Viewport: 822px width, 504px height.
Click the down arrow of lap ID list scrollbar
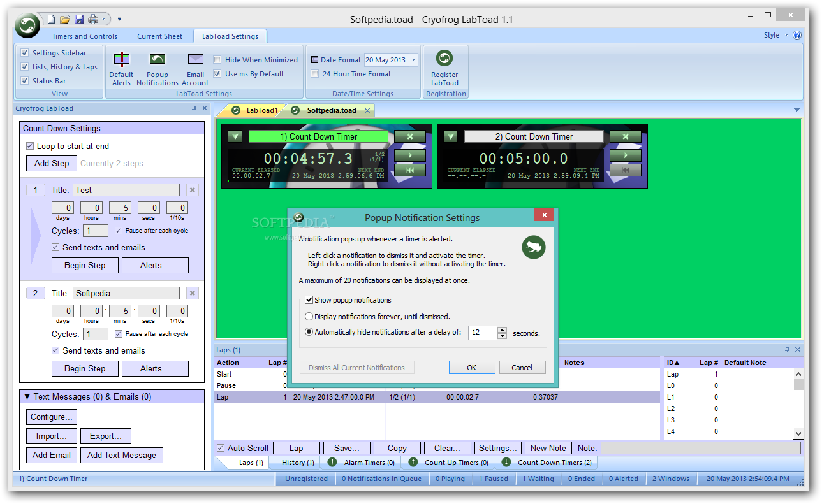[x=798, y=433]
